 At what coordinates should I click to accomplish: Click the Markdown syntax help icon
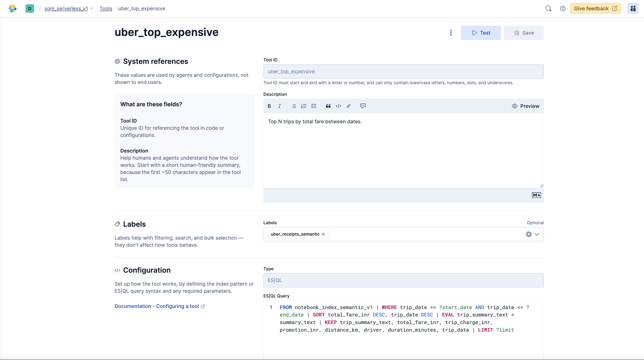536,195
